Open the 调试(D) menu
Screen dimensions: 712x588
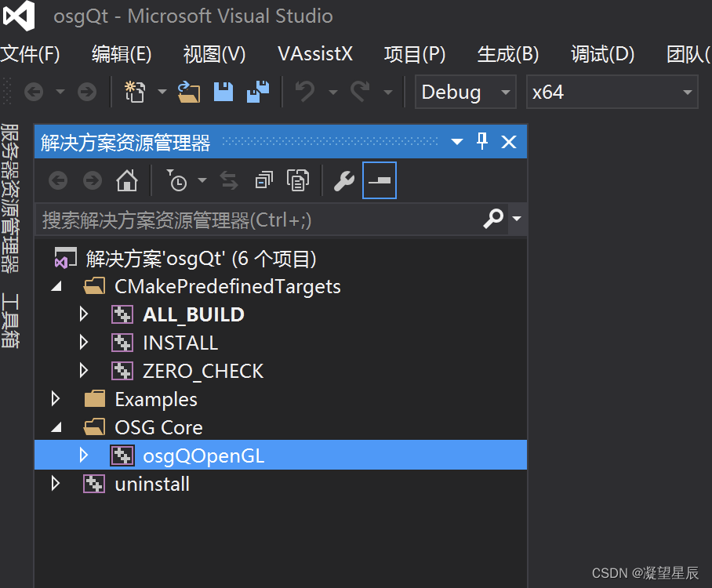pos(602,54)
